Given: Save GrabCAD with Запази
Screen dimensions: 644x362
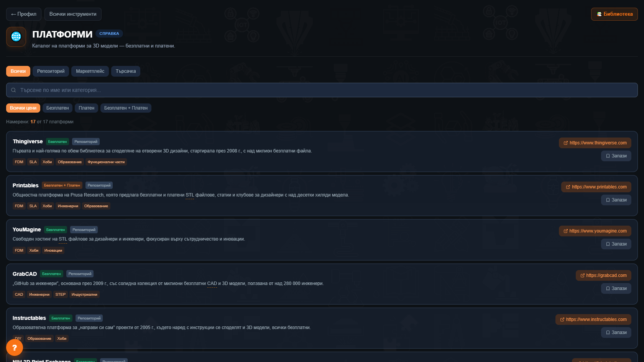Looking at the screenshot, I should point(616,288).
